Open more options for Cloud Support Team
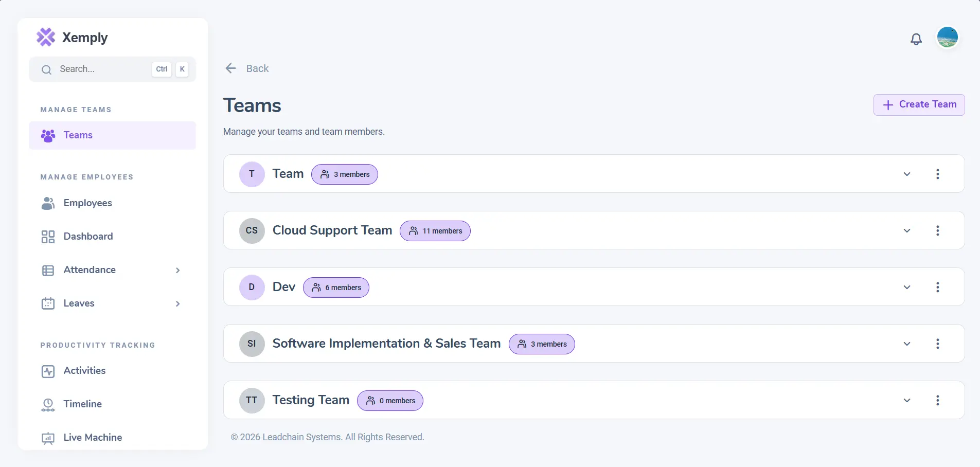Image resolution: width=980 pixels, height=467 pixels. click(938, 230)
